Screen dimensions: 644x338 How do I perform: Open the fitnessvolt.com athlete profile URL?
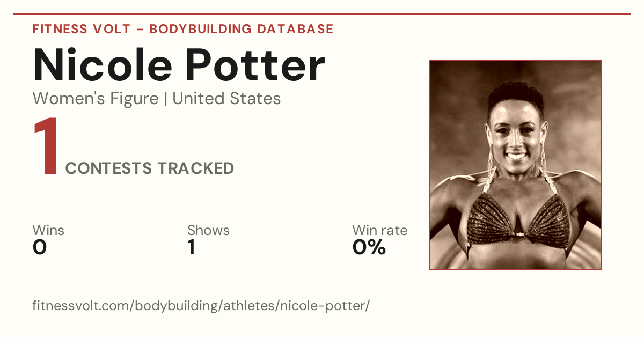click(x=201, y=306)
